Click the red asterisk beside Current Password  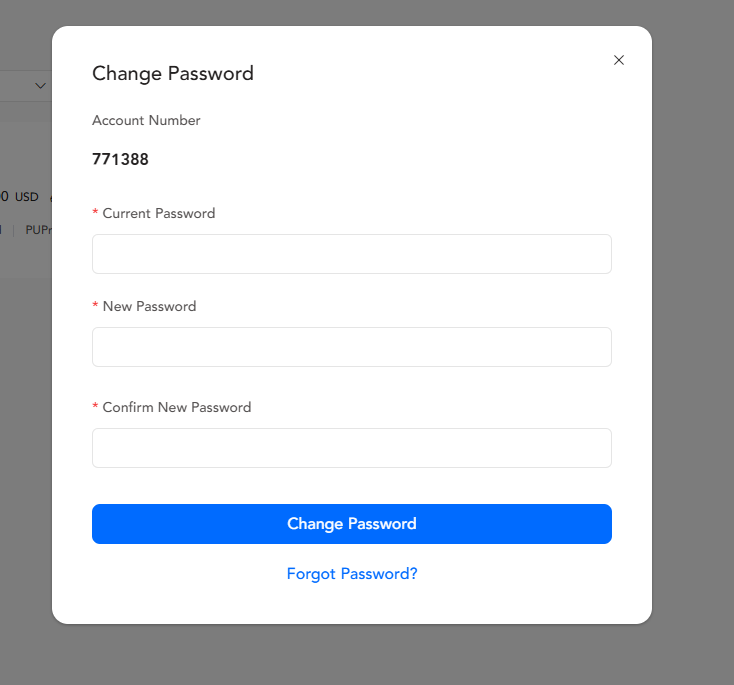(95, 214)
